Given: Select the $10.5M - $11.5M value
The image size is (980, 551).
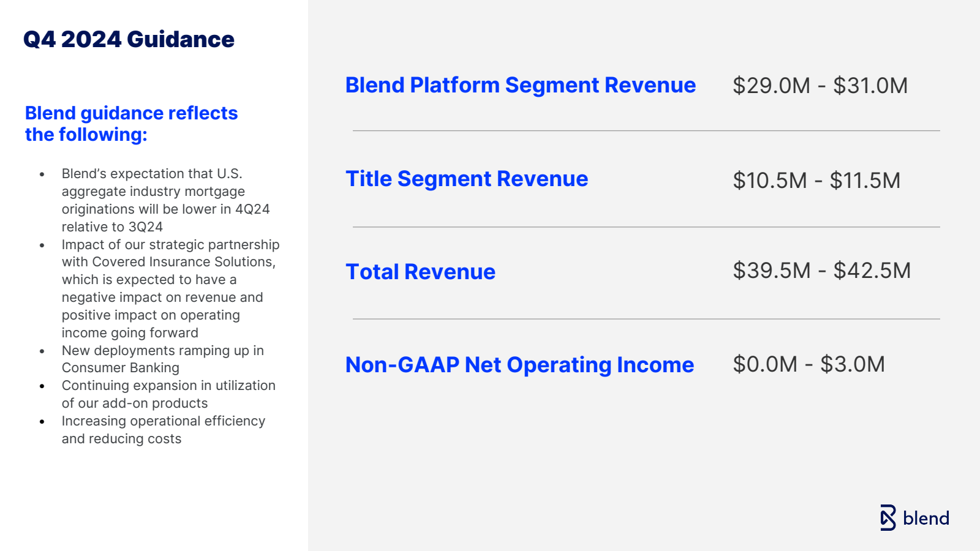Looking at the screenshot, I should point(816,181).
